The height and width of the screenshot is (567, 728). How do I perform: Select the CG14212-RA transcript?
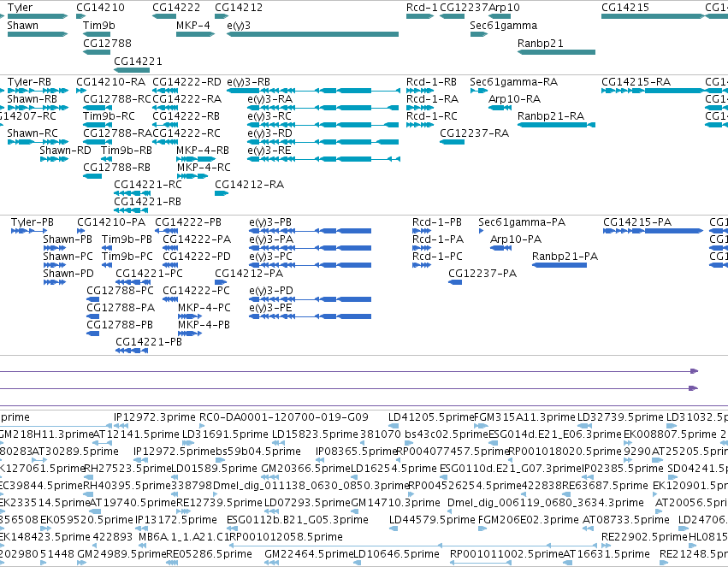[222, 193]
